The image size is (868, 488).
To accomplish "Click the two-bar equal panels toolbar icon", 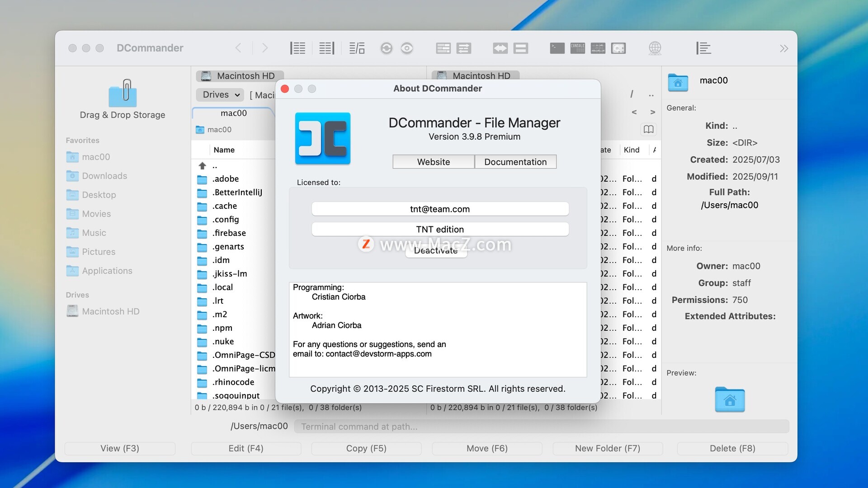I will click(x=520, y=48).
